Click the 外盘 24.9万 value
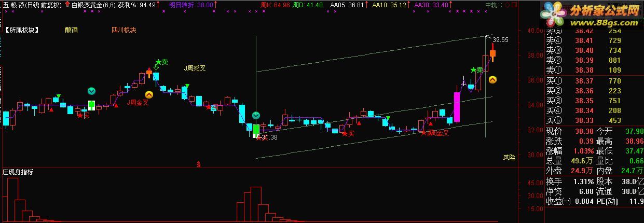The image size is (644, 223). click(x=583, y=171)
